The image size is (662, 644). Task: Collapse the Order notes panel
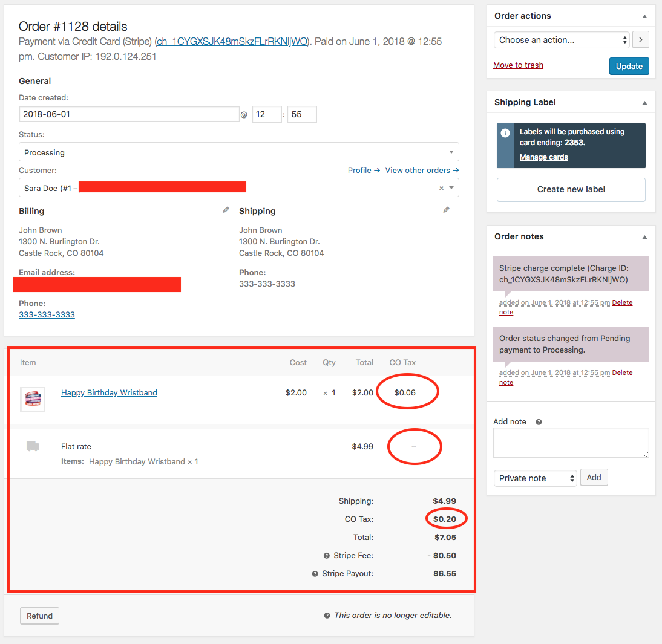click(x=644, y=237)
